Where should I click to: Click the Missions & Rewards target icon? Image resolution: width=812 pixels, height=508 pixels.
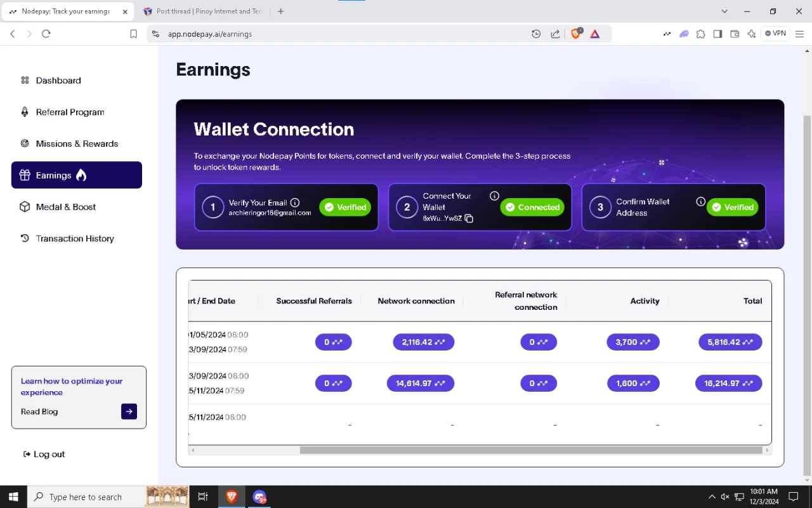pyautogui.click(x=25, y=144)
